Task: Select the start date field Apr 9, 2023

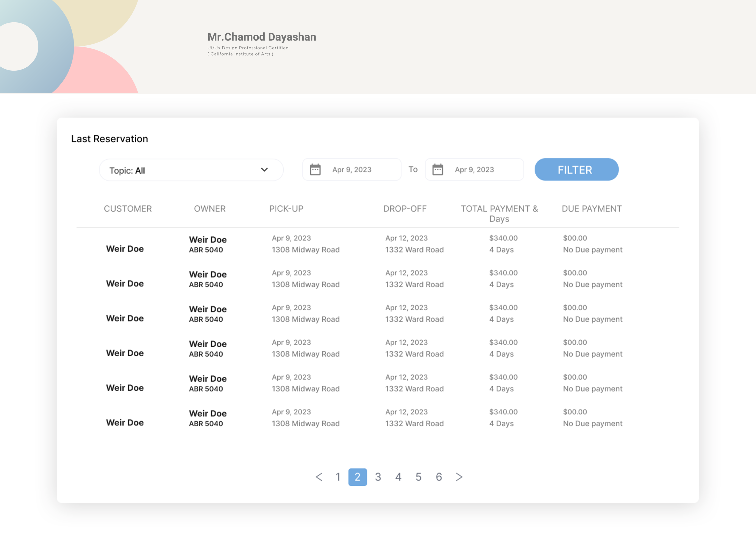Action: [352, 169]
